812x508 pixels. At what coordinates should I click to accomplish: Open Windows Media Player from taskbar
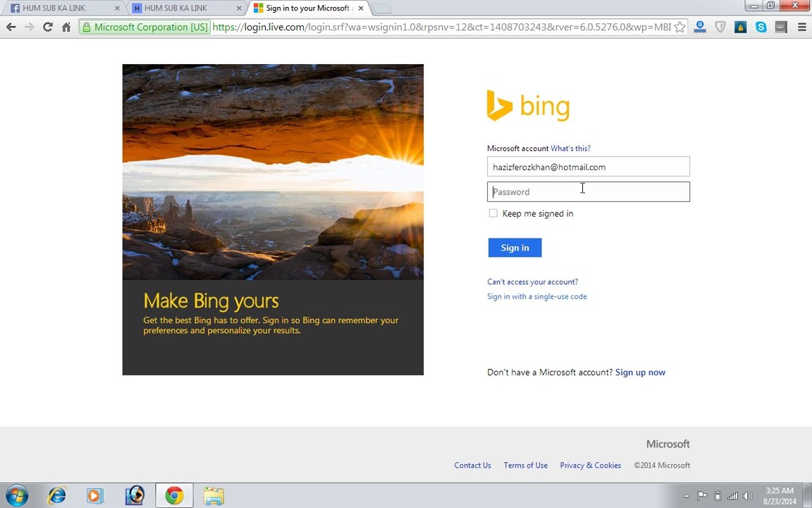pos(95,495)
